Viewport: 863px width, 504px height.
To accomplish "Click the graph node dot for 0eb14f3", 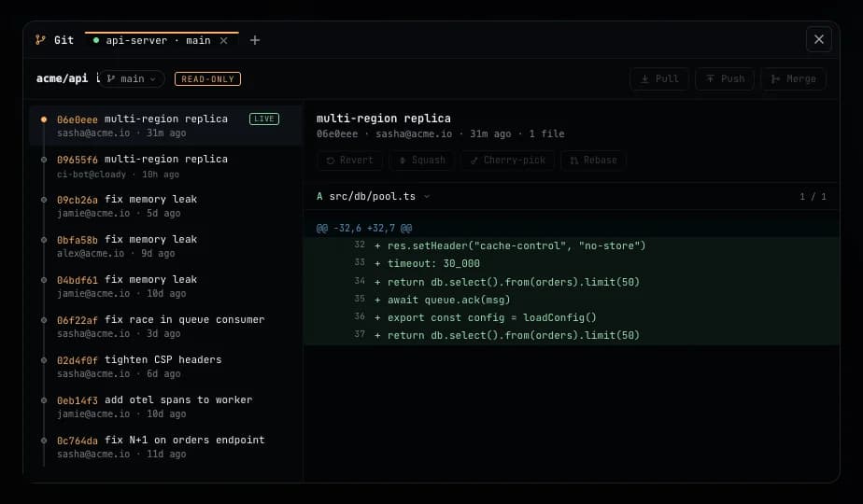I will [x=44, y=400].
